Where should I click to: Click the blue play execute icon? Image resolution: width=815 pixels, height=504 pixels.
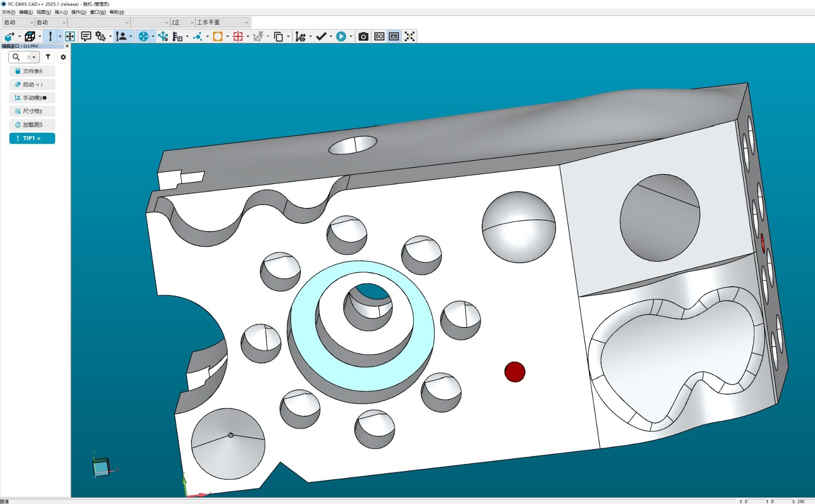point(341,36)
